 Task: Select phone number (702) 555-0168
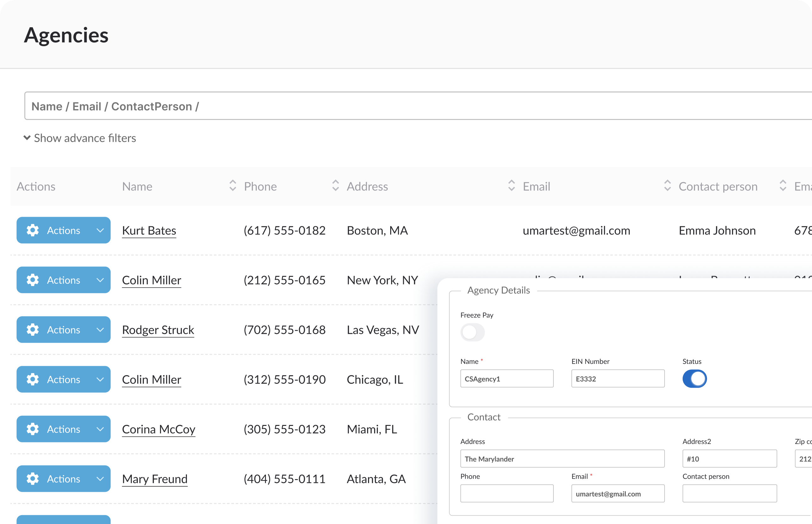click(285, 330)
